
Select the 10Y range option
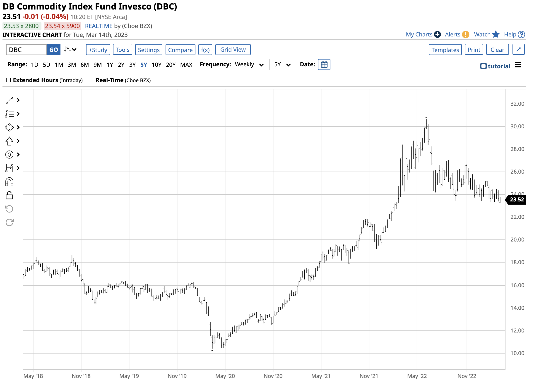click(157, 65)
